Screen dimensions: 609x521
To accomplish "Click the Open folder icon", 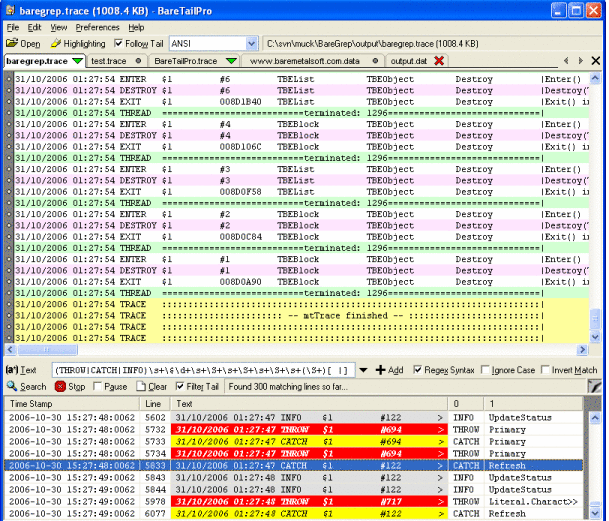I will point(12,43).
